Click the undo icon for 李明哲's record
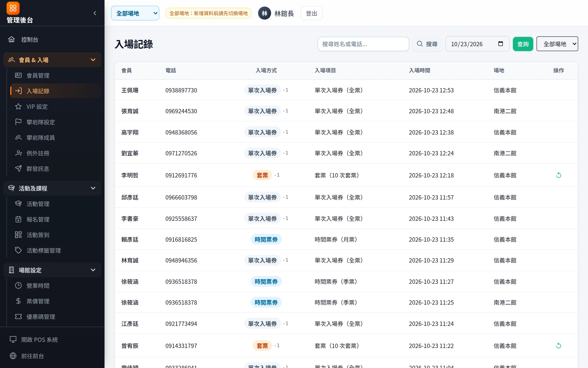 (x=559, y=175)
